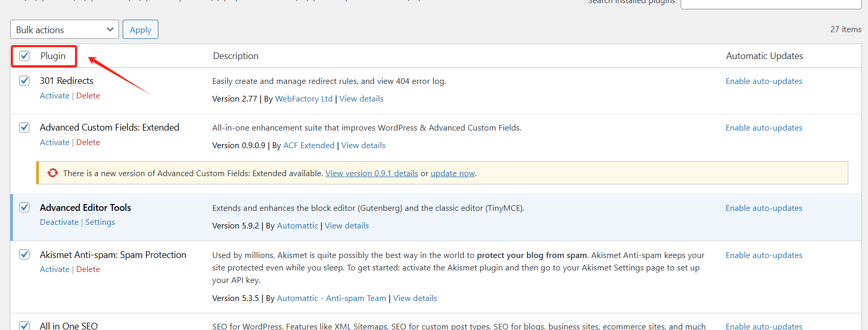The height and width of the screenshot is (330, 868).
Task: View version 0.9.1 details link
Action: coord(372,174)
